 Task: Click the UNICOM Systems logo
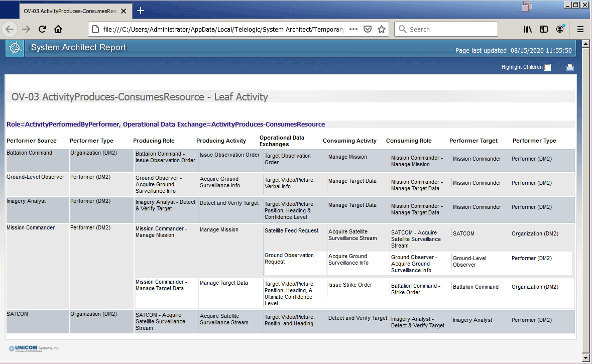click(34, 348)
